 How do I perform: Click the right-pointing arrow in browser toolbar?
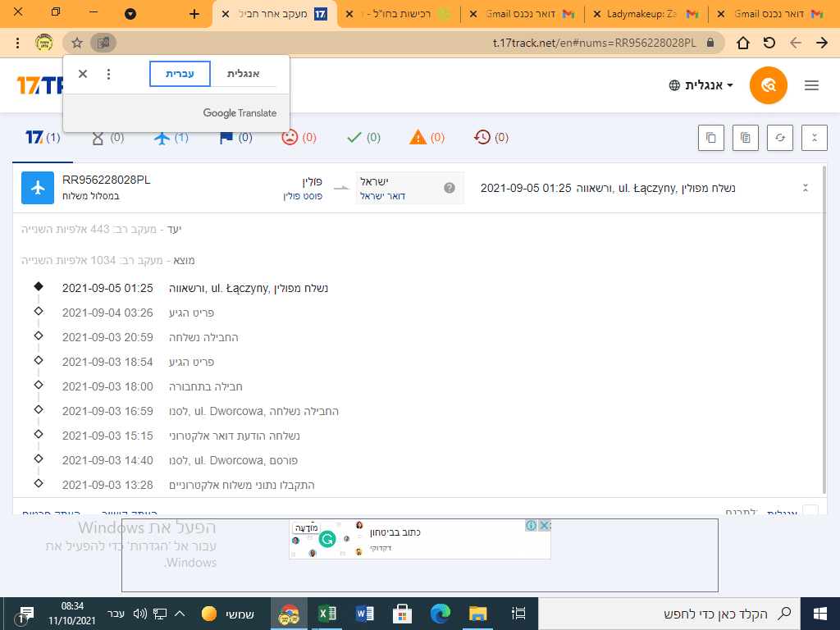pos(822,43)
